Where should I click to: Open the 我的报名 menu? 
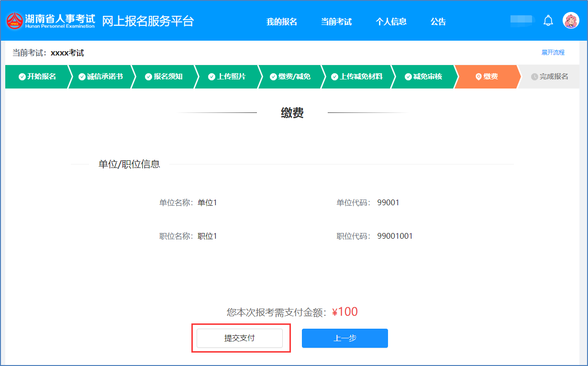click(282, 22)
